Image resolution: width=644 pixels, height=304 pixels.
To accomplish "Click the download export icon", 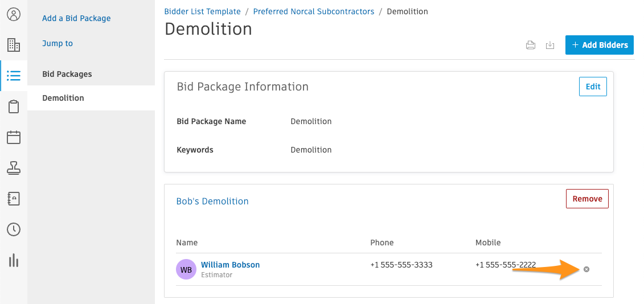I will click(x=550, y=45).
